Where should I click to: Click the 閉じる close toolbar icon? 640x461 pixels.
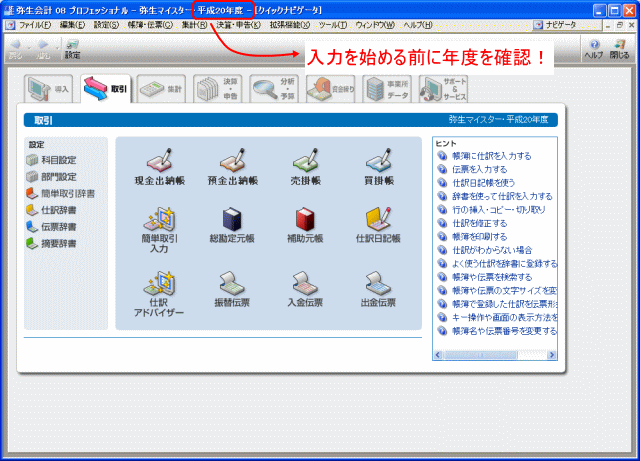tap(620, 49)
